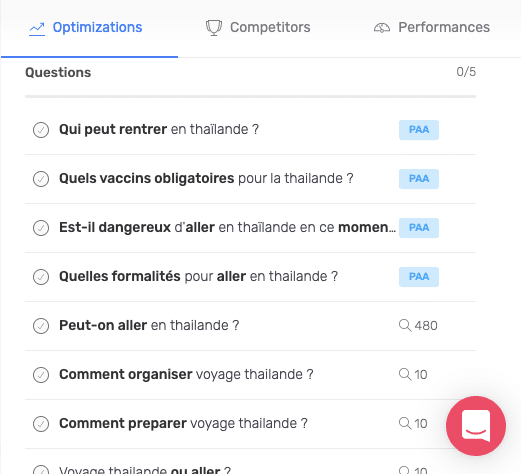This screenshot has width=521, height=474.
Task: Click the gauge icon beside Performances
Action: [382, 28]
